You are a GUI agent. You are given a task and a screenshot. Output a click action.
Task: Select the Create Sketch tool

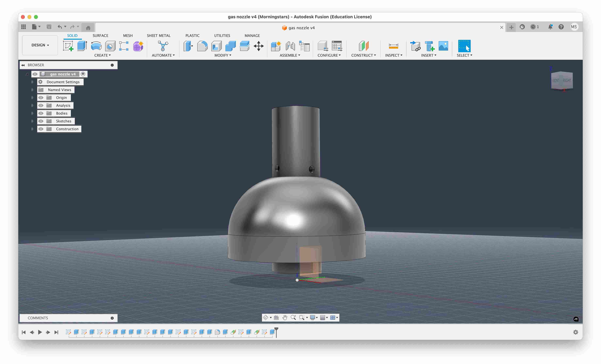click(x=68, y=46)
